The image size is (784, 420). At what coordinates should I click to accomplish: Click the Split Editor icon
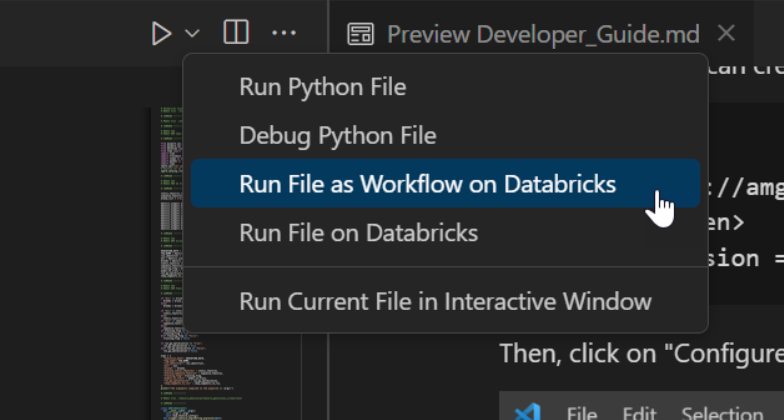pos(236,33)
